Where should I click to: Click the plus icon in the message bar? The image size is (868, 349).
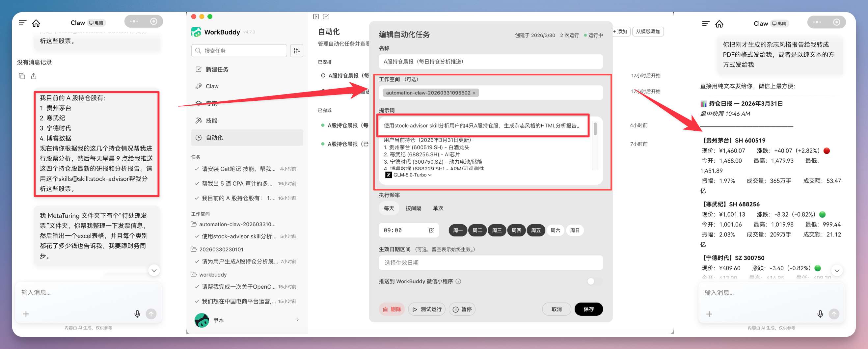point(26,314)
